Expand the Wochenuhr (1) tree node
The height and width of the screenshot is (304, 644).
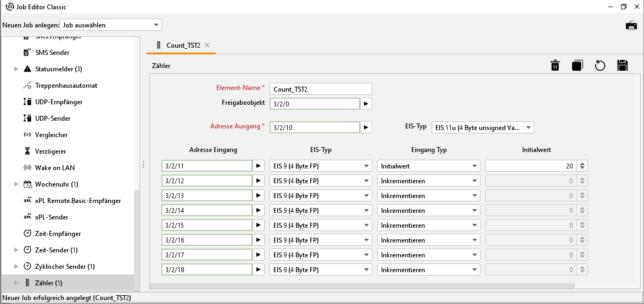(x=16, y=184)
